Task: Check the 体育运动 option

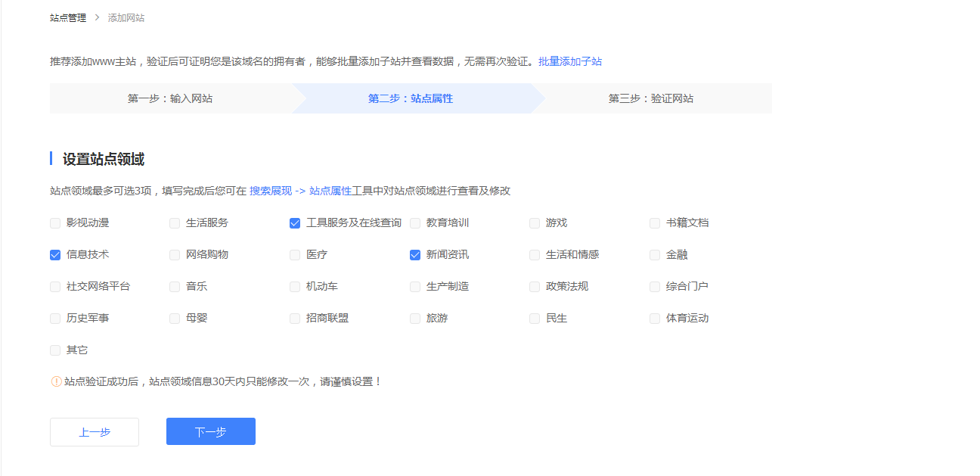Action: pyautogui.click(x=654, y=318)
